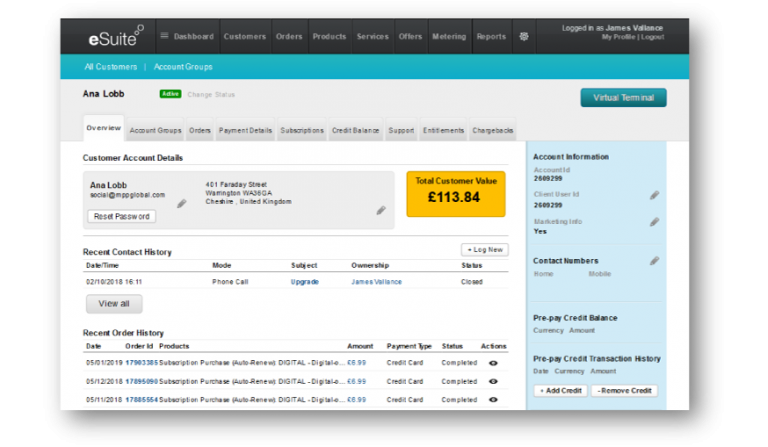Click the eSuite logo
768x447 pixels.
click(111, 36)
